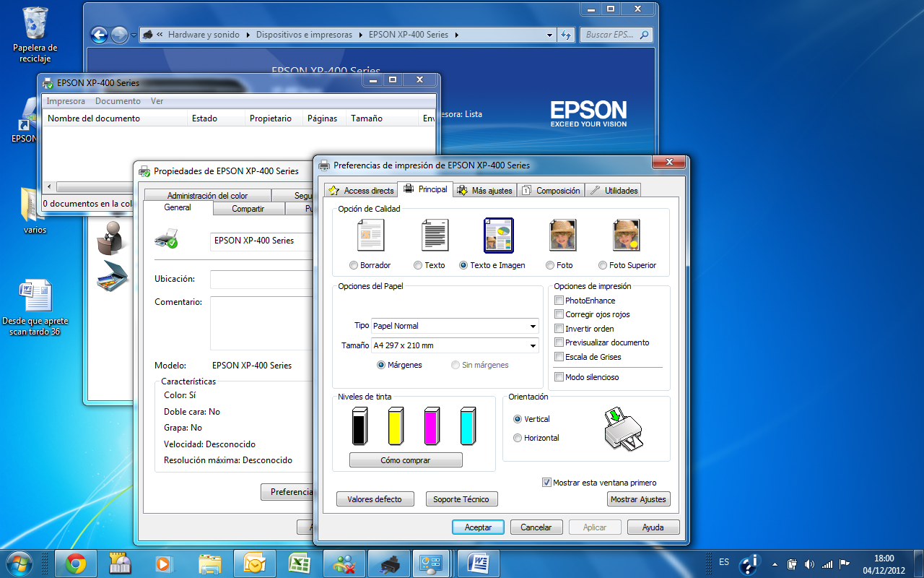
Task: Switch to Word in the taskbar
Action: pos(479,563)
